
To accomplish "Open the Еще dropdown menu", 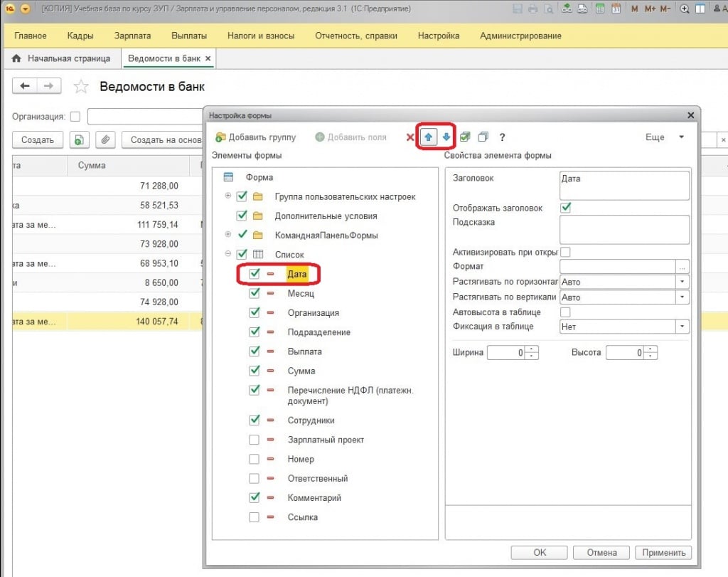I will click(664, 137).
